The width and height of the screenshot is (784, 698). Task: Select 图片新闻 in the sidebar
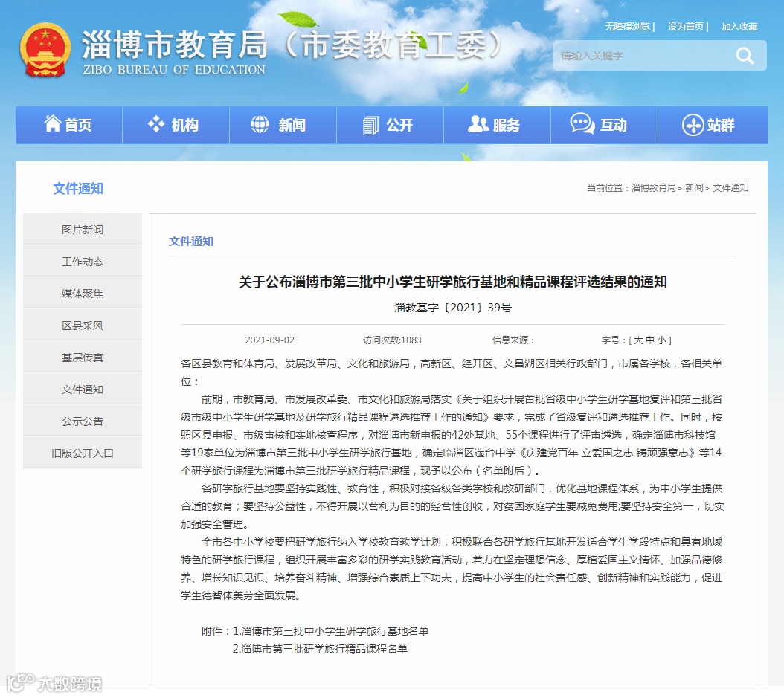pos(83,230)
